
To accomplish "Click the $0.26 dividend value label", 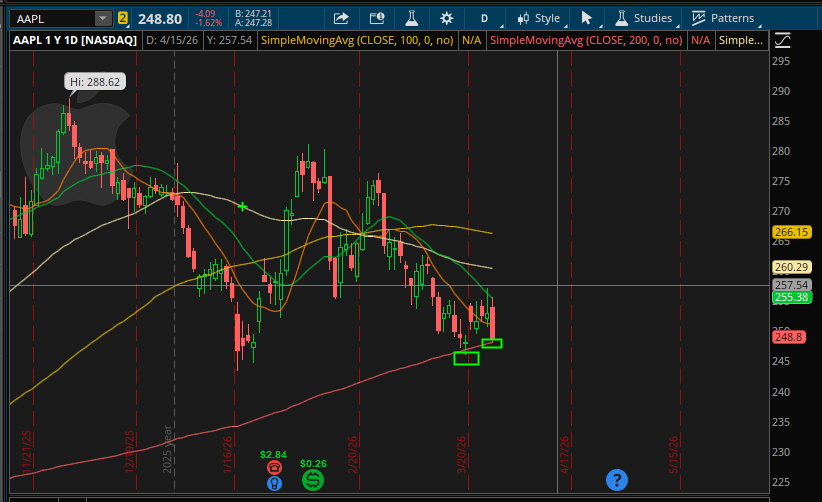I will pos(313,464).
